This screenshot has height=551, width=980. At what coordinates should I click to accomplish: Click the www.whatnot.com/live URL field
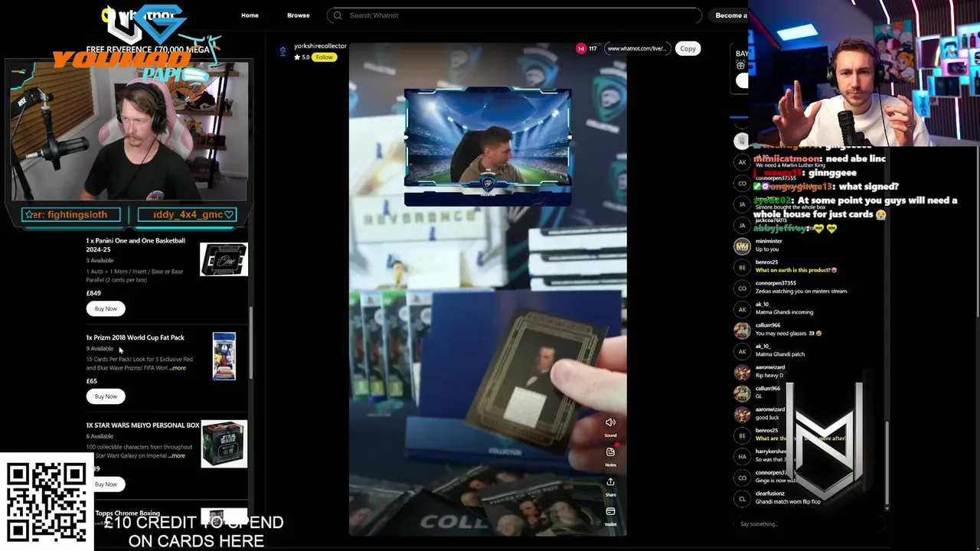click(636, 48)
